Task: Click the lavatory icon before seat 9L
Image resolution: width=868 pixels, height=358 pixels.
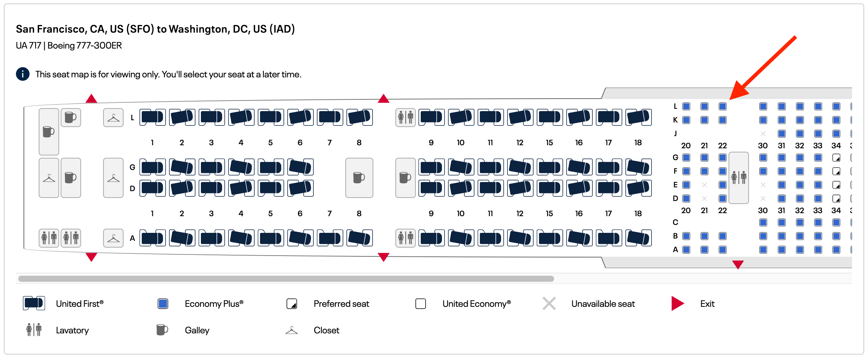Action: pyautogui.click(x=405, y=117)
